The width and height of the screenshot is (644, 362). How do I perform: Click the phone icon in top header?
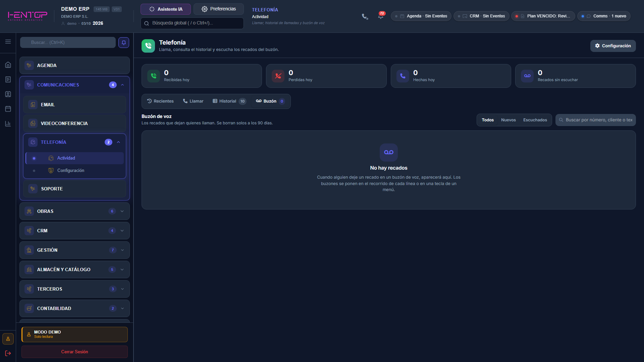365,16
